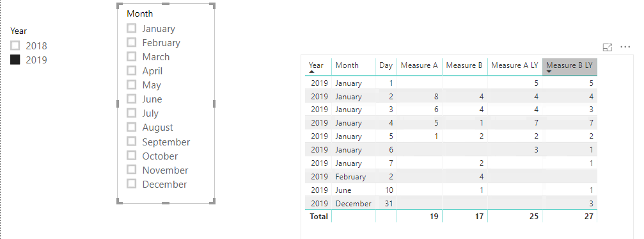Screen dimensions: 644x239
Task: Enable the July month filter
Action: tap(132, 113)
